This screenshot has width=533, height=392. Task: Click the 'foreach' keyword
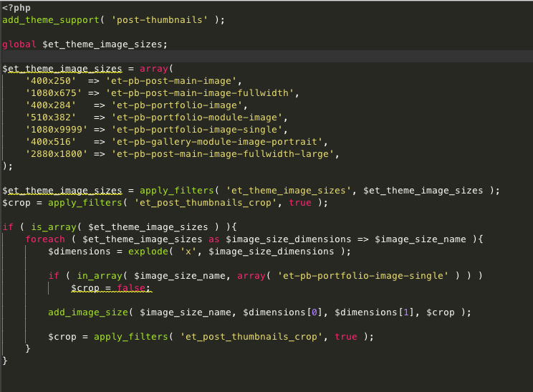pos(44,239)
